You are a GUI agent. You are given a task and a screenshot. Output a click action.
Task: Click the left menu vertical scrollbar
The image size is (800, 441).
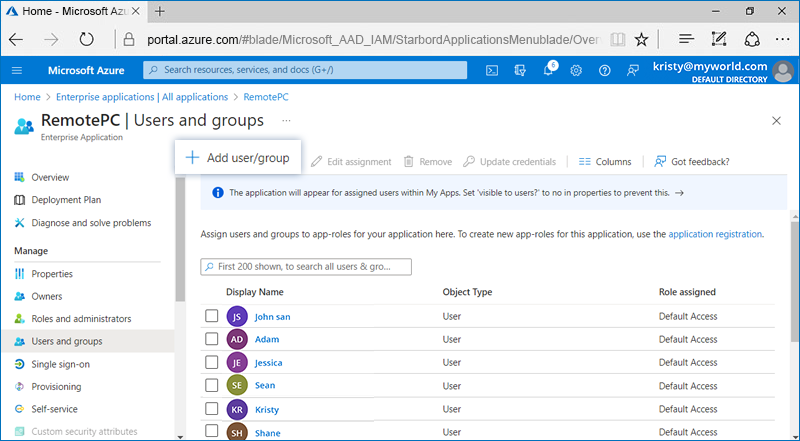[x=180, y=240]
